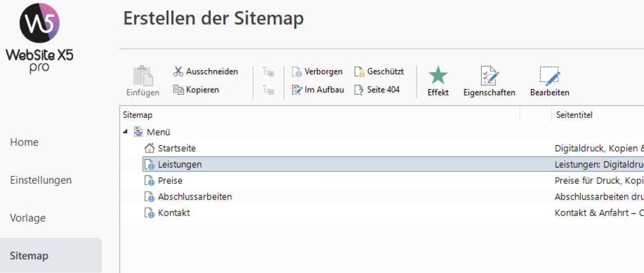Click the Kopieren copy icon
Screen dimensions: 644x273
click(x=179, y=90)
